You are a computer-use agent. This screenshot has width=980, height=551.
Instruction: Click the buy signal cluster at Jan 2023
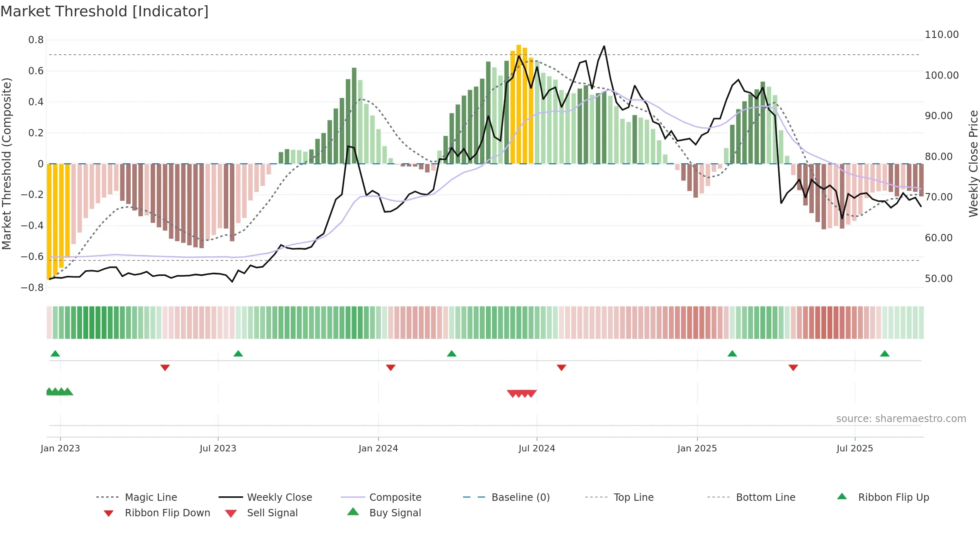pyautogui.click(x=60, y=391)
